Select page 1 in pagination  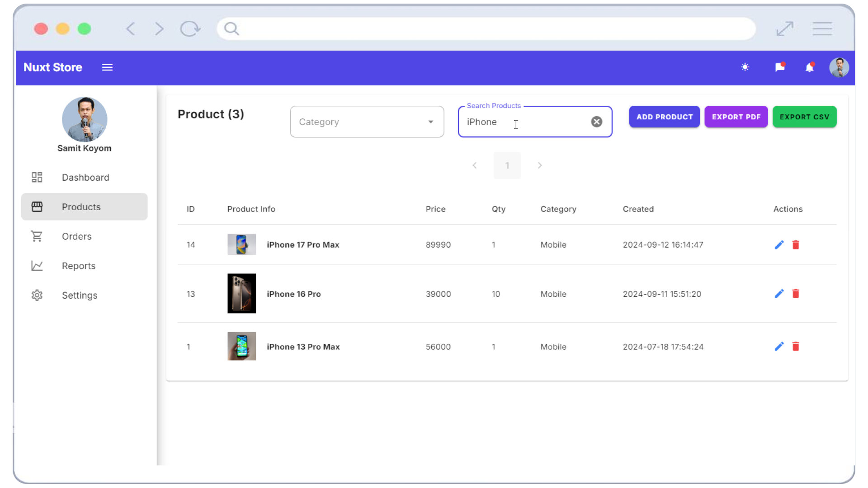tap(507, 165)
